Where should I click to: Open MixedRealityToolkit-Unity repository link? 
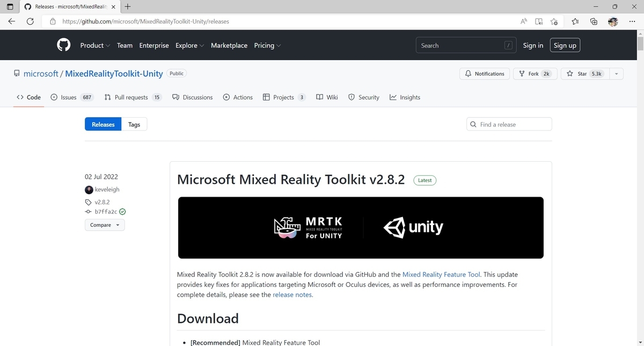(x=114, y=74)
